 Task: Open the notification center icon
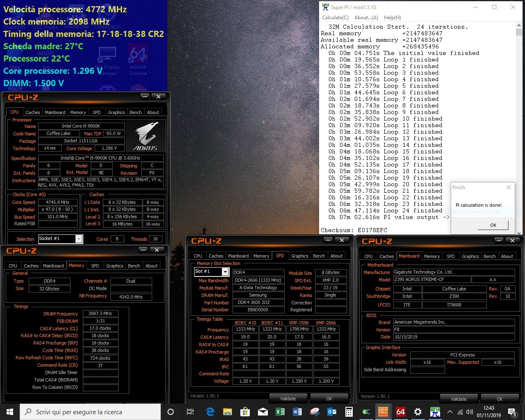[x=512, y=412]
